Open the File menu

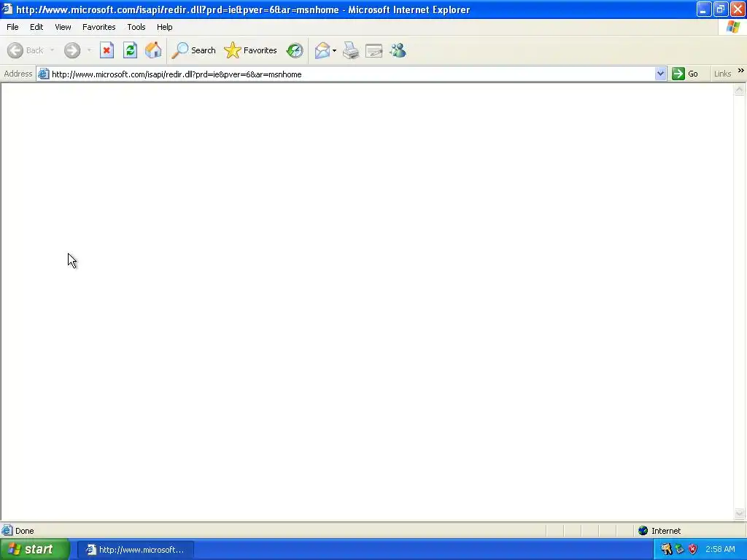pyautogui.click(x=12, y=27)
